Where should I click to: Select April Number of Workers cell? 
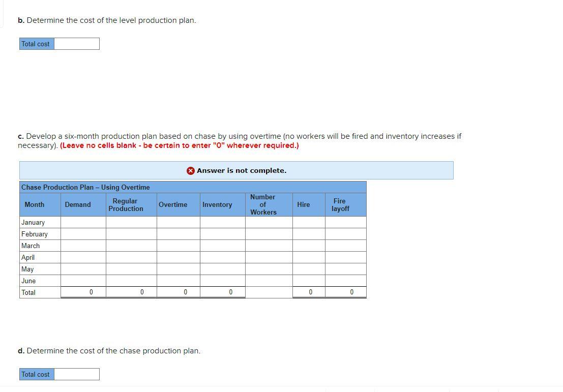coord(269,257)
